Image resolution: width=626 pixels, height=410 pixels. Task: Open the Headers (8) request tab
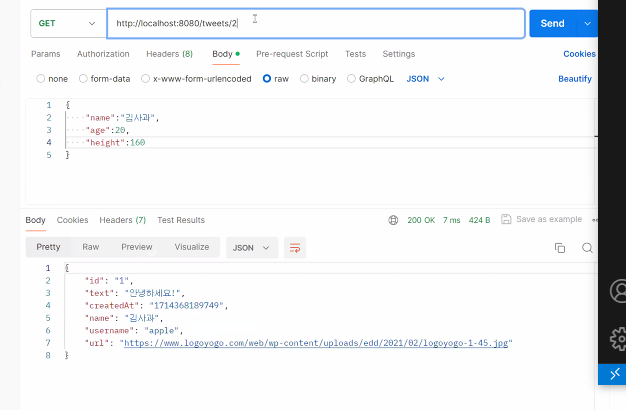pos(169,54)
